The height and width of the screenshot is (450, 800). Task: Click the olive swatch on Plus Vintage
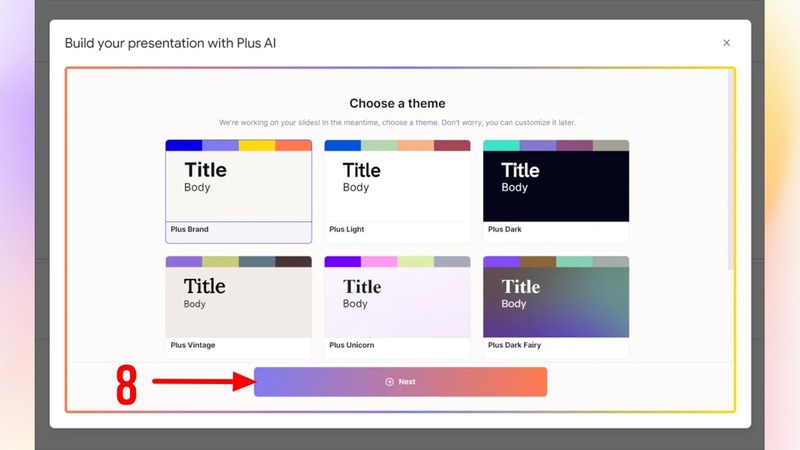220,262
